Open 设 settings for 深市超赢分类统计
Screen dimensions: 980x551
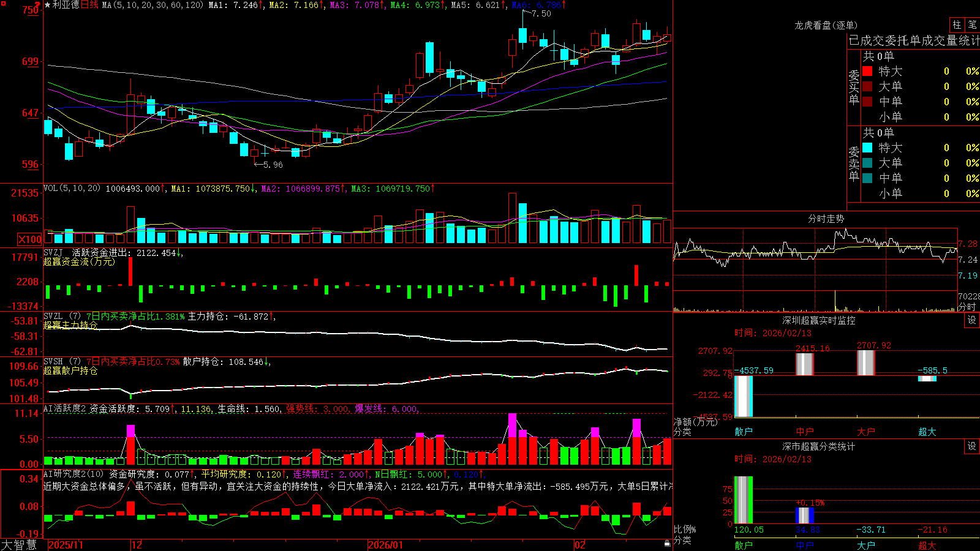point(971,446)
